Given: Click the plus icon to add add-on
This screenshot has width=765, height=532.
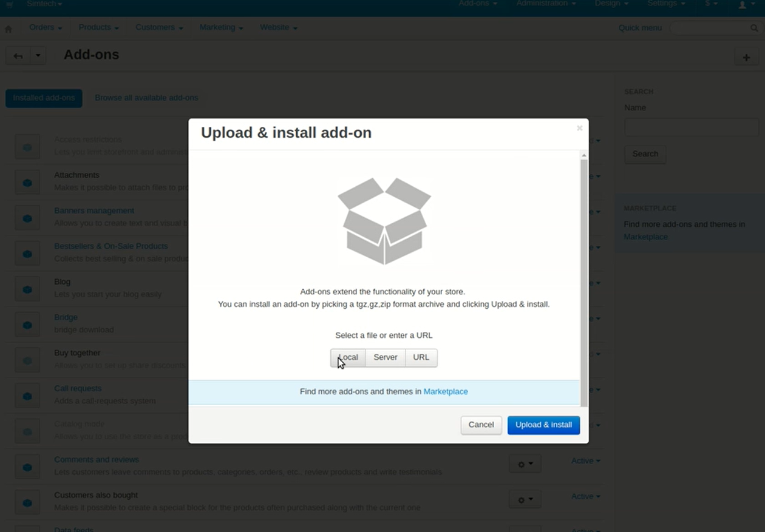Looking at the screenshot, I should coord(746,57).
